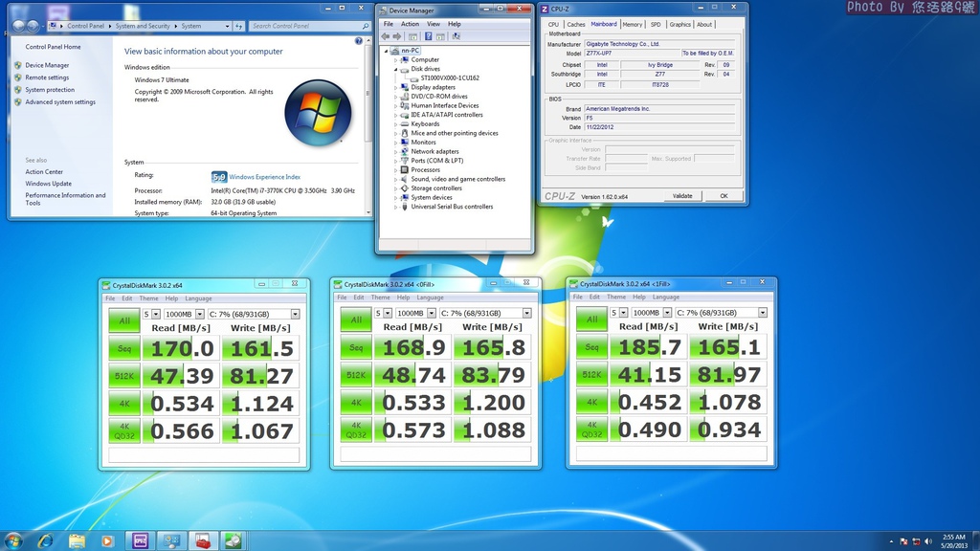Image resolution: width=980 pixels, height=551 pixels.
Task: Click the OK button in CPU-Z
Action: tap(724, 196)
